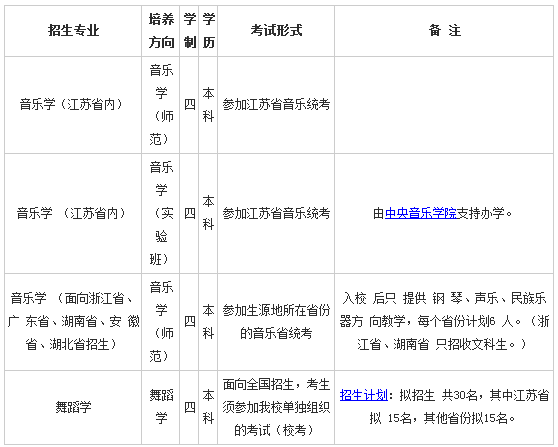Click 四 in the 实验班 row
This screenshot has width=558, height=447.
point(189,214)
